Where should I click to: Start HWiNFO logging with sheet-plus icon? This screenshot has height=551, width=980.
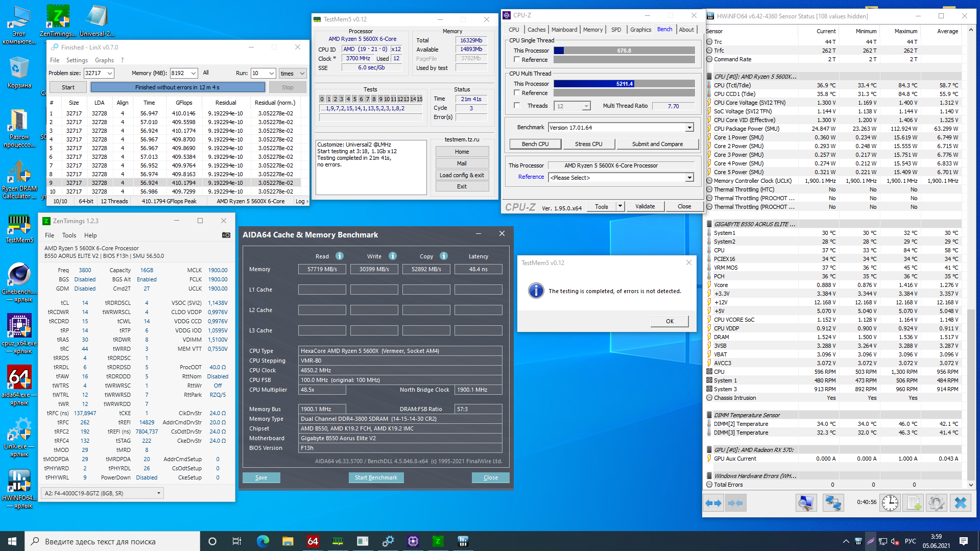click(x=913, y=503)
